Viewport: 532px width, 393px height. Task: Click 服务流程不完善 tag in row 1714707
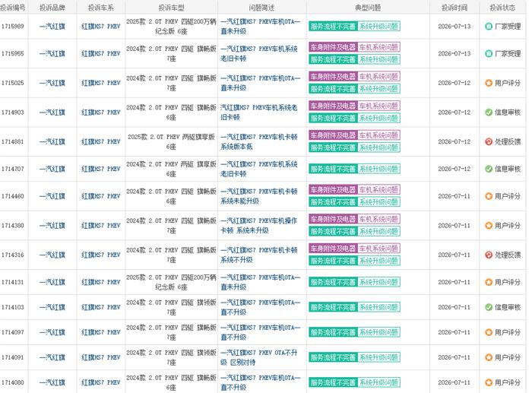tap(333, 169)
